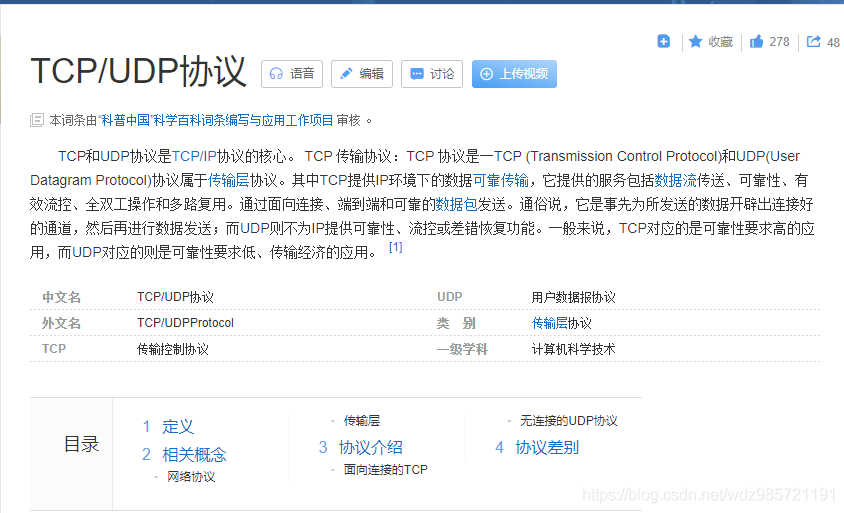Click the 用户数据报协议 value
Viewport: 844px width, 513px height.
(x=573, y=297)
